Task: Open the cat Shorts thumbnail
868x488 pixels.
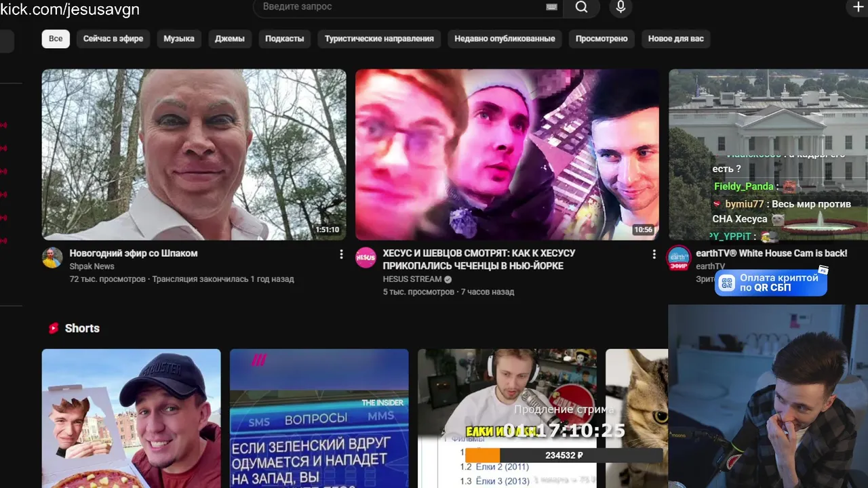Action: (x=637, y=418)
